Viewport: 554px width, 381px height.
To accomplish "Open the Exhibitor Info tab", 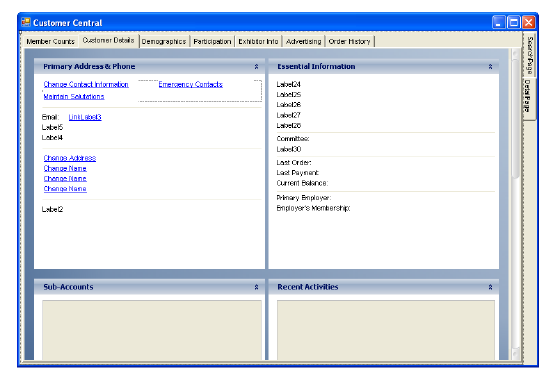I will tap(258, 41).
